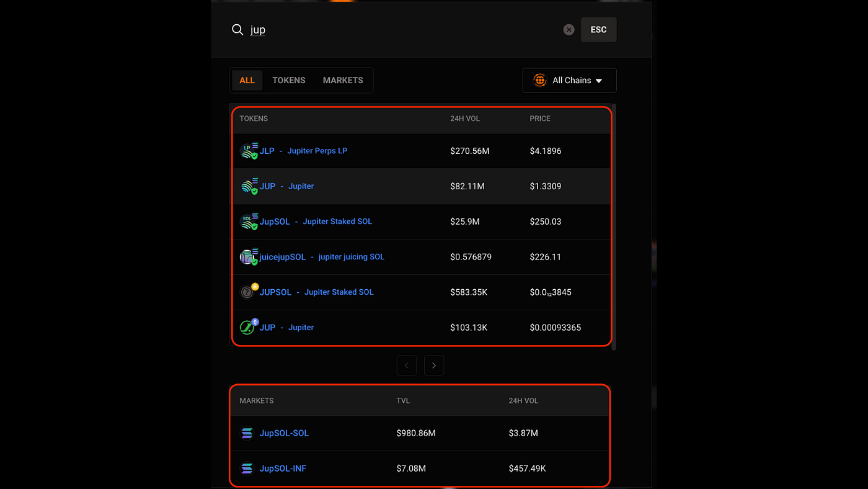Click the $3.87M market volume value
The width and height of the screenshot is (868, 489).
click(x=523, y=433)
